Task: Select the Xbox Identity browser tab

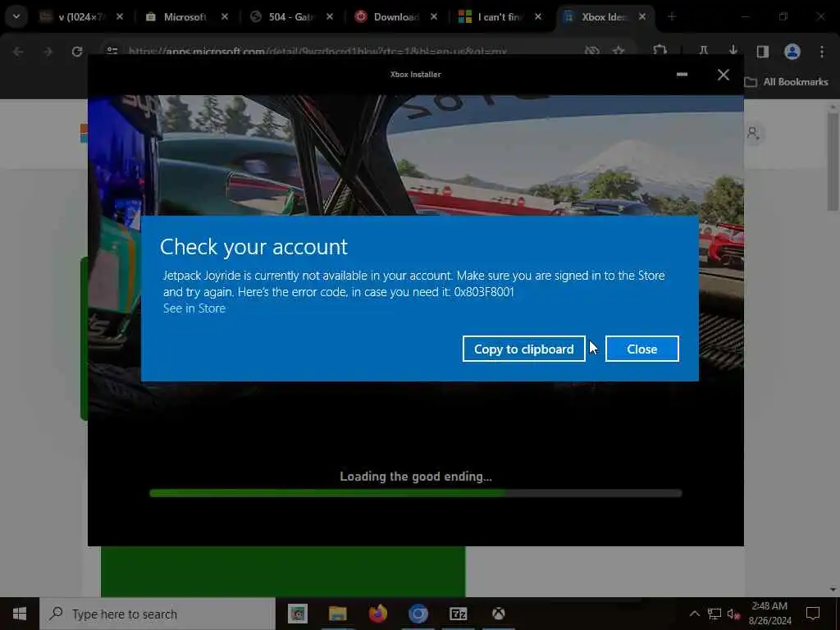Action: click(604, 17)
